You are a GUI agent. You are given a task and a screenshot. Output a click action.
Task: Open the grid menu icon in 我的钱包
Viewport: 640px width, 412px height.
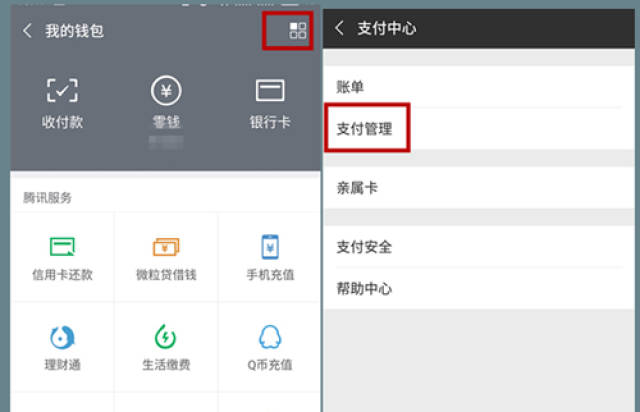tap(298, 31)
